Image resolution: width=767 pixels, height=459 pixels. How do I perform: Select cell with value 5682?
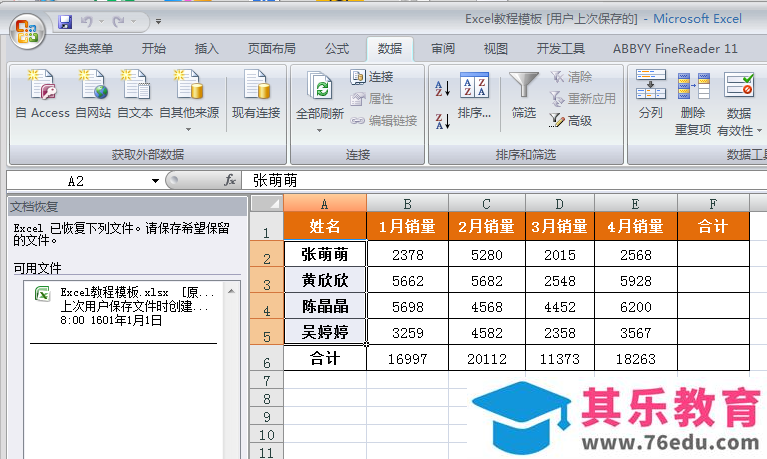(x=487, y=280)
